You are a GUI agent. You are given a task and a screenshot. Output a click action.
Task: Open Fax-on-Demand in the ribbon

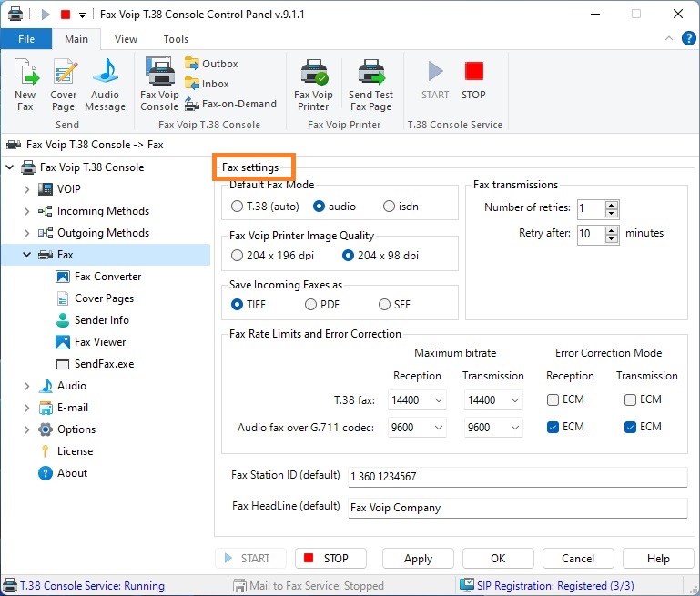point(231,104)
